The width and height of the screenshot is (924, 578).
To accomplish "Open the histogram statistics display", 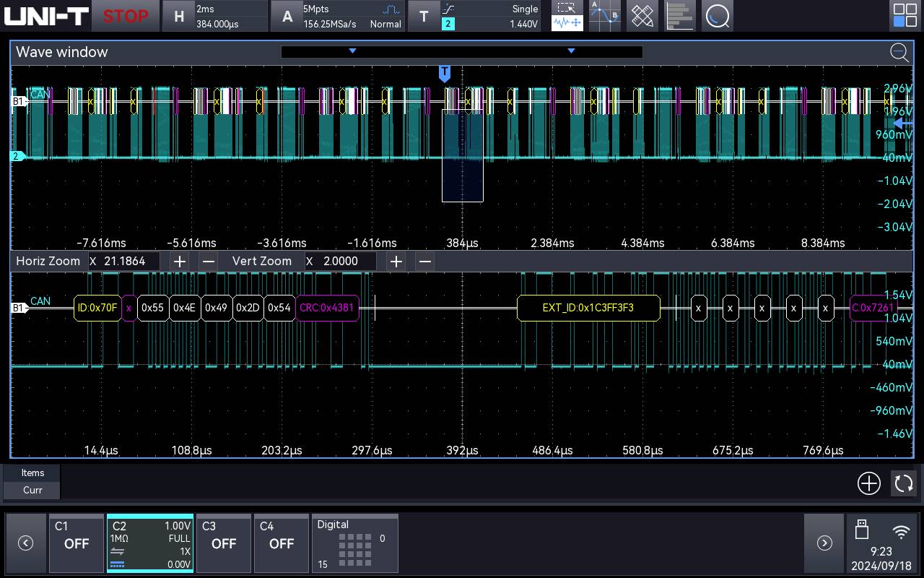I will (680, 15).
